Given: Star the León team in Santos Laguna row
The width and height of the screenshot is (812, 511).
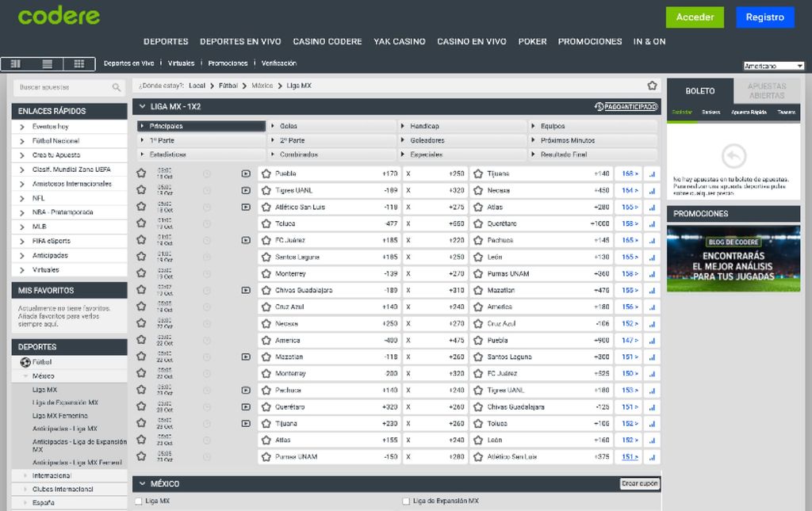Looking at the screenshot, I should [x=478, y=257].
